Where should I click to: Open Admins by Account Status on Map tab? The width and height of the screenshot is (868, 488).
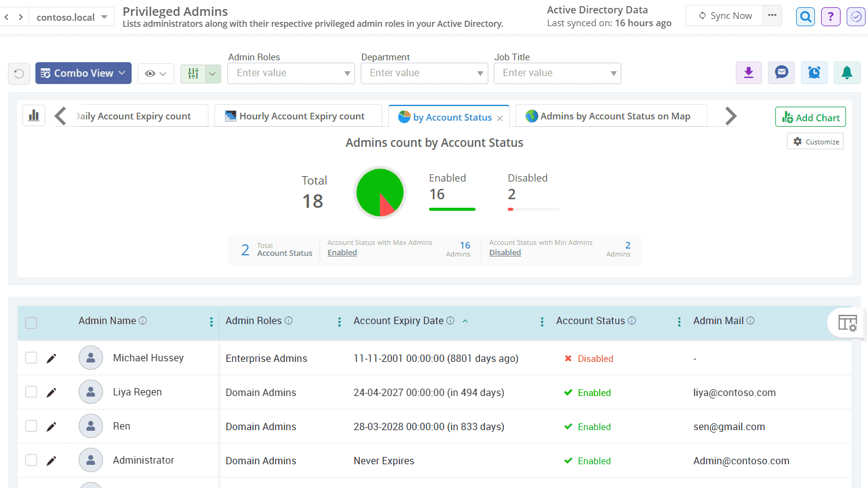pos(611,116)
